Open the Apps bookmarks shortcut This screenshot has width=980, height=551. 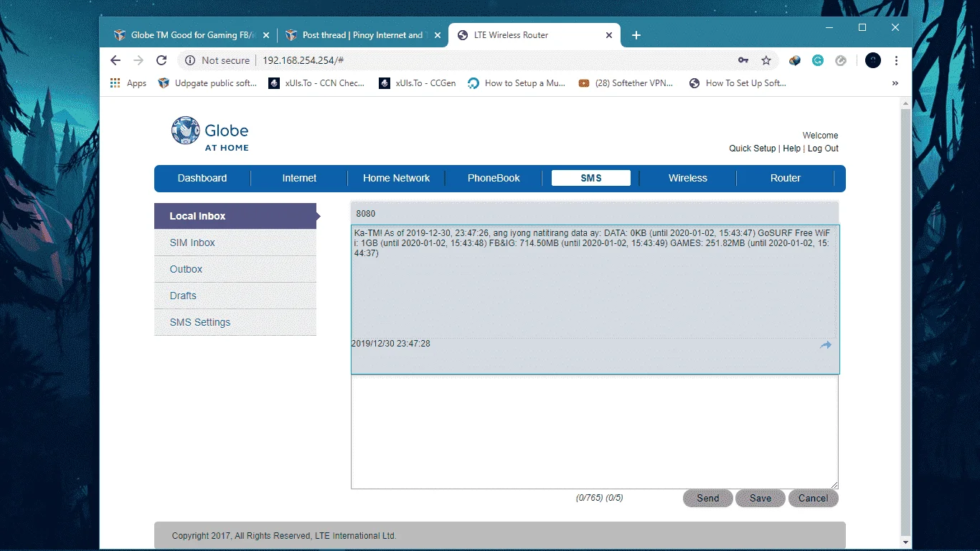pyautogui.click(x=128, y=83)
